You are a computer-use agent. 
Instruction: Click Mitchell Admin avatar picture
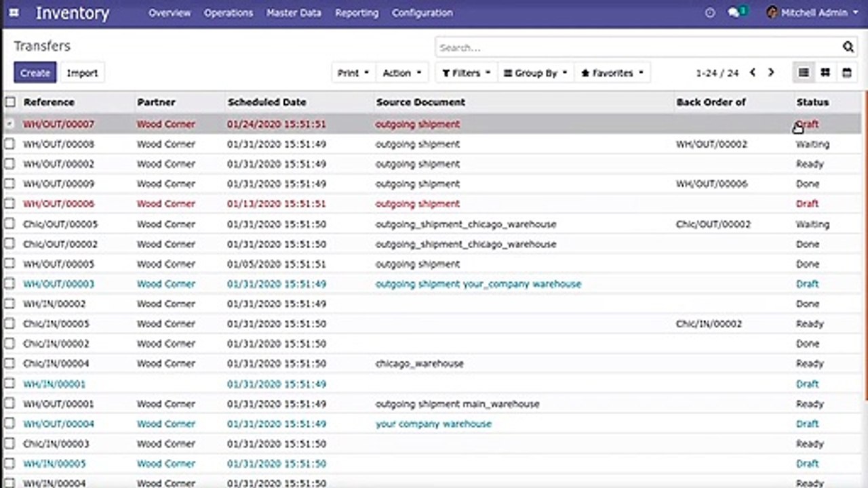(772, 12)
